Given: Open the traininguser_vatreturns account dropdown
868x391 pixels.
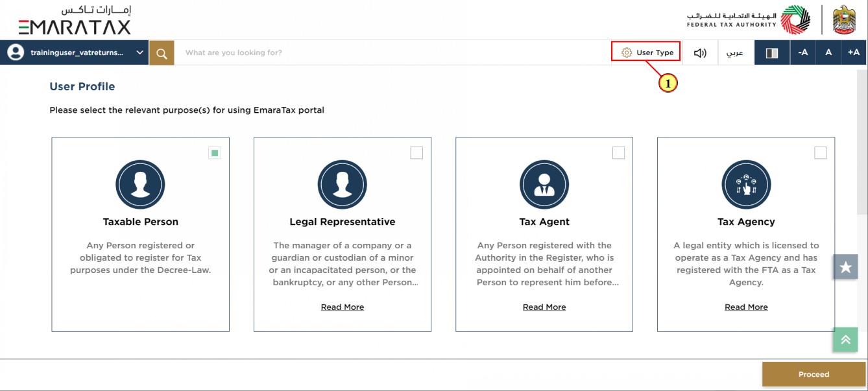Looking at the screenshot, I should point(75,53).
